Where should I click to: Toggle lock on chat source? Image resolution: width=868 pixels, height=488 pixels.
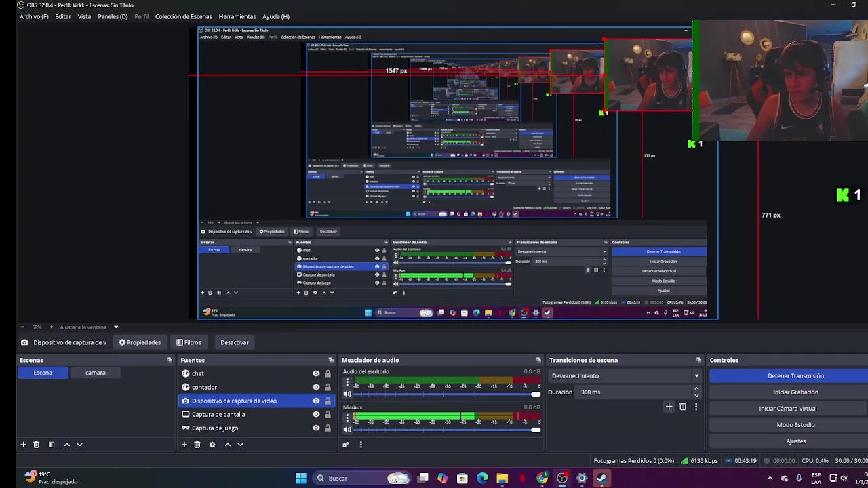coord(328,373)
